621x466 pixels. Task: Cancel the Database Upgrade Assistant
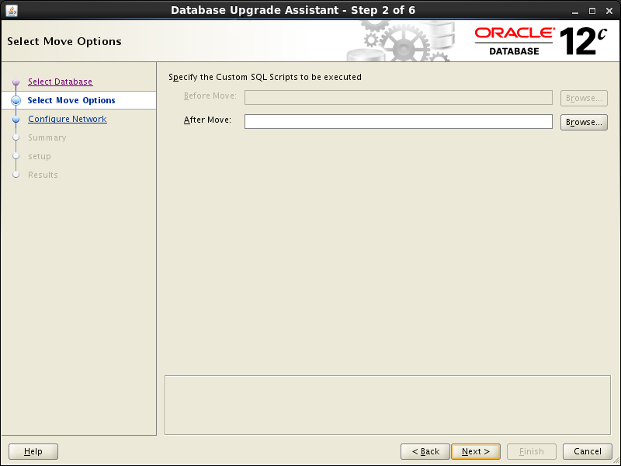[587, 451]
